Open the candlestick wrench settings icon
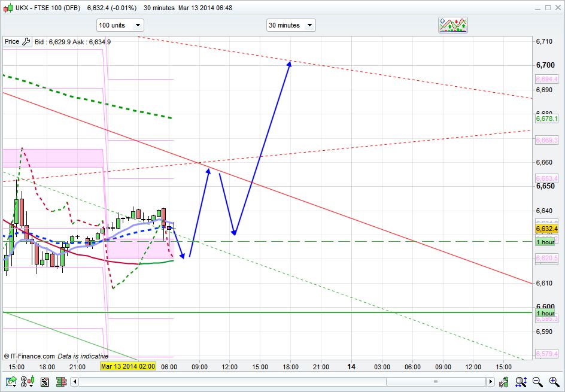Screen dimensions: 565x392 [506, 381]
